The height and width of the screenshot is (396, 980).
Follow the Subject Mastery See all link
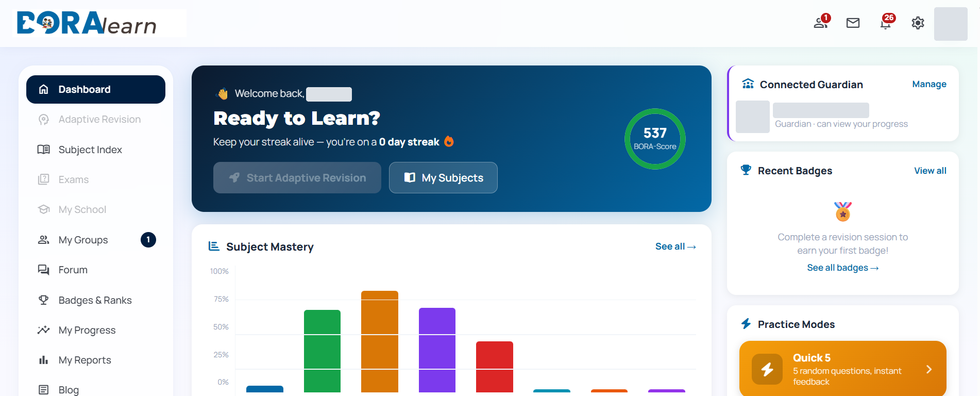point(675,246)
